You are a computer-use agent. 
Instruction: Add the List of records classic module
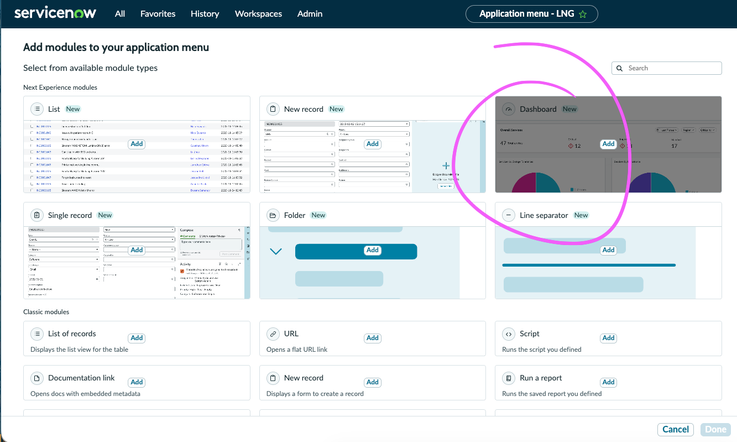coord(137,338)
